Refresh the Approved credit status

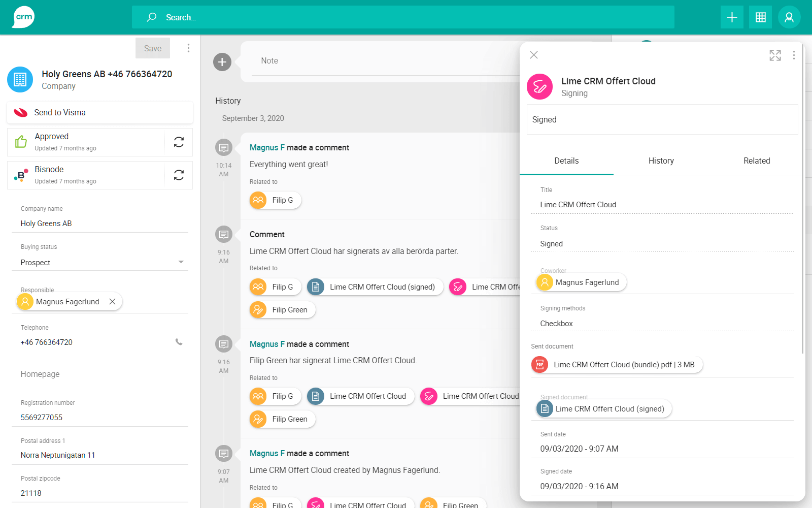pyautogui.click(x=179, y=142)
